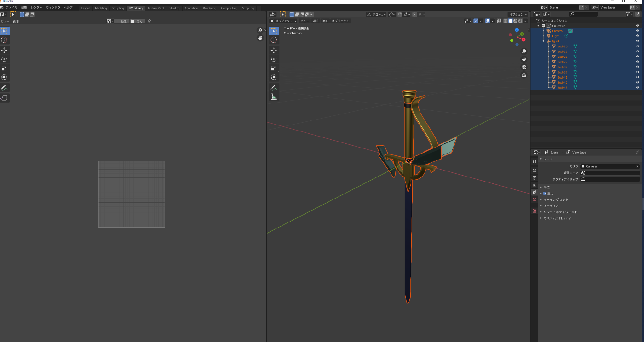Select the Annotate tool in UV editor
644x342 pixels.
(x=4, y=87)
